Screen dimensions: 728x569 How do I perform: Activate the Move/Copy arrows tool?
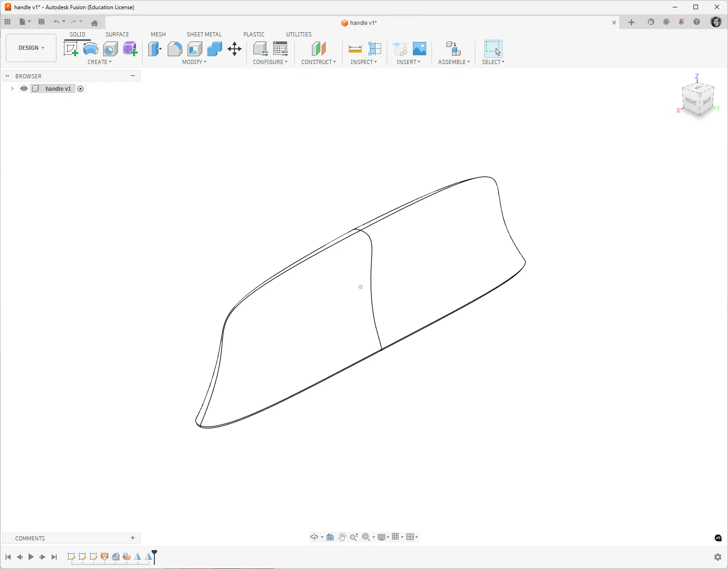235,49
